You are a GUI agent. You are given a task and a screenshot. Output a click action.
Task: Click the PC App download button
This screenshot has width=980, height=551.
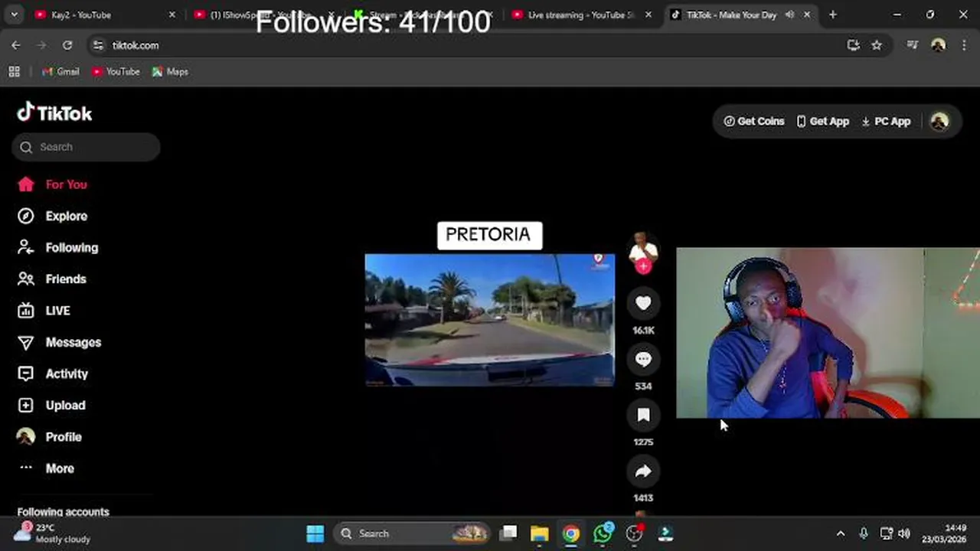(886, 121)
